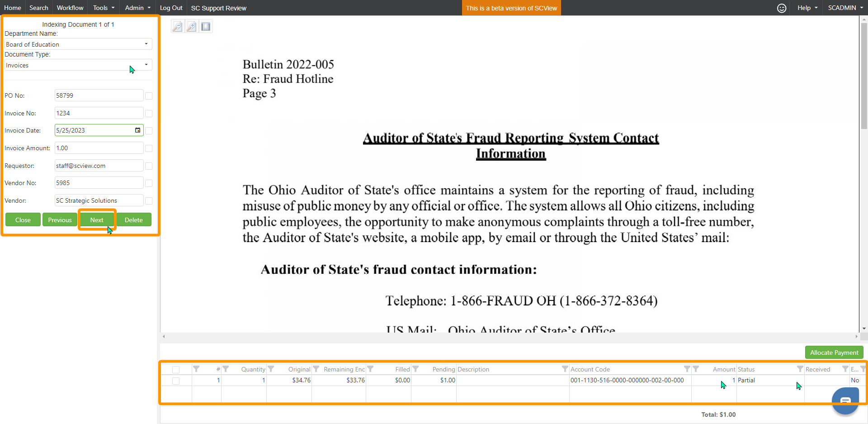The height and width of the screenshot is (424, 868).
Task: Open filter icon after Quantity header
Action: coord(271,369)
